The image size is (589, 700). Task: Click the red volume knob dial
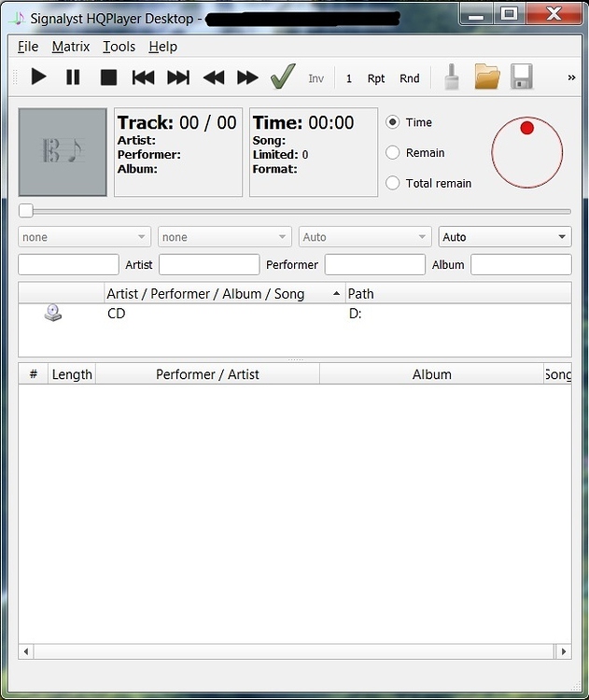coord(527,152)
